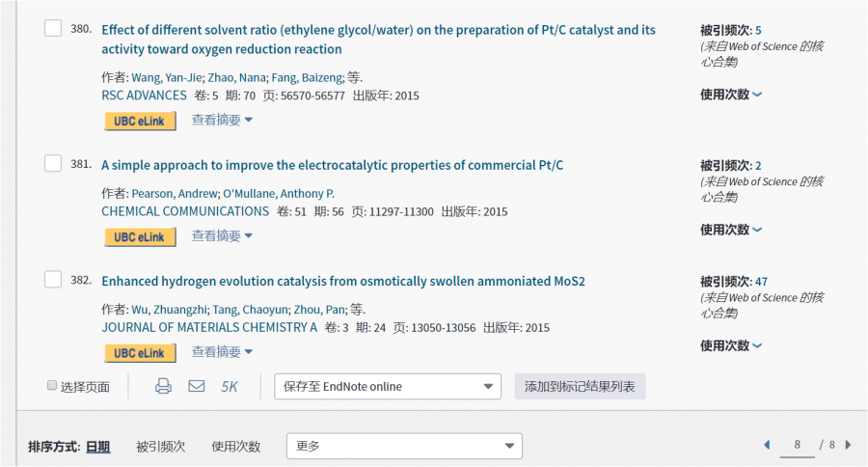868x467 pixels.
Task: Open UBC eLink for record 380
Action: coord(140,121)
